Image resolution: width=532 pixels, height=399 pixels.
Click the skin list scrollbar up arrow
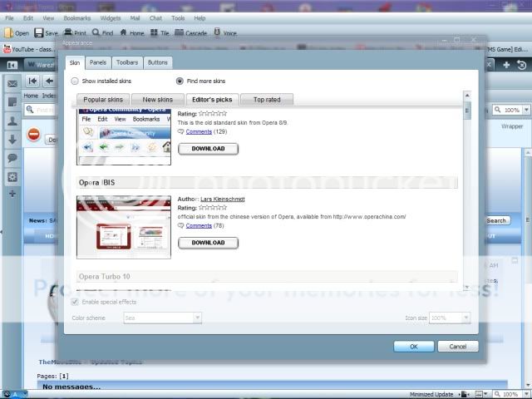point(467,96)
